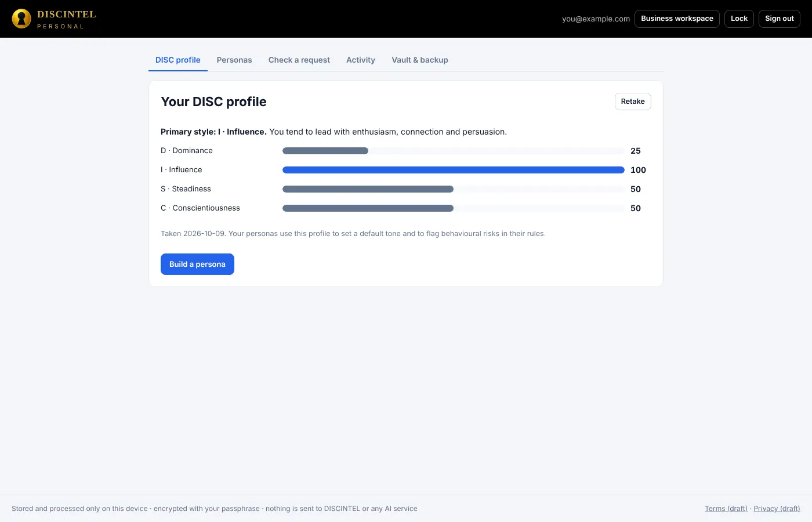The image size is (812, 522).
Task: Click the Conscientiousness score bar
Action: (454, 208)
